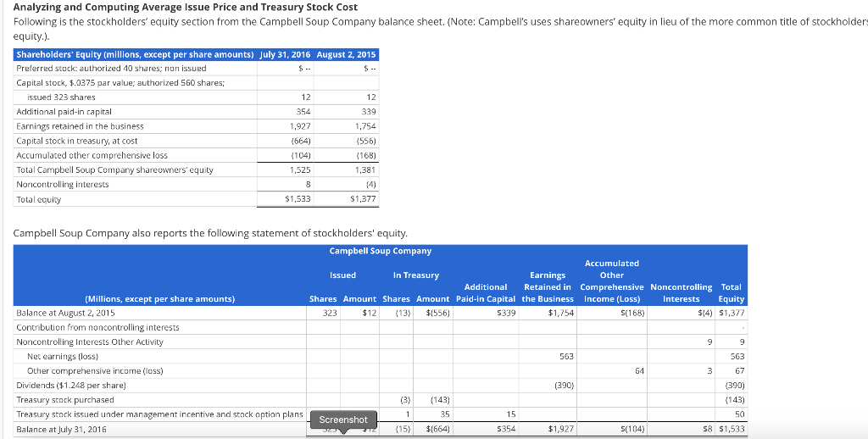868x439 pixels.
Task: Select 50 in the Total Equity column
Action: point(739,414)
